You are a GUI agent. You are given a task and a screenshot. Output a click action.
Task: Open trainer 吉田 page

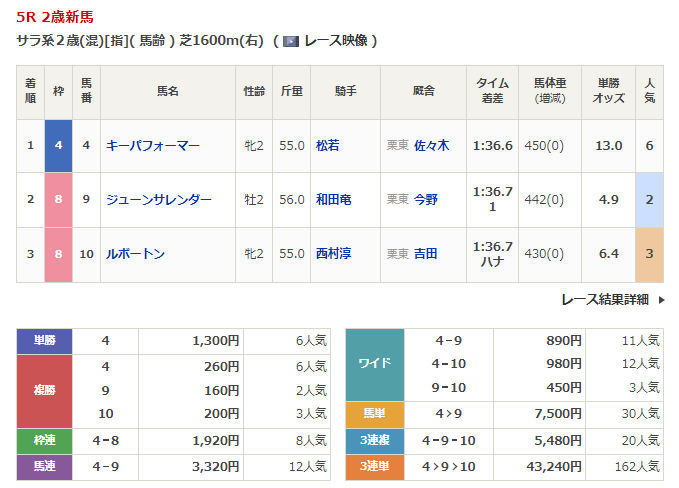point(425,254)
